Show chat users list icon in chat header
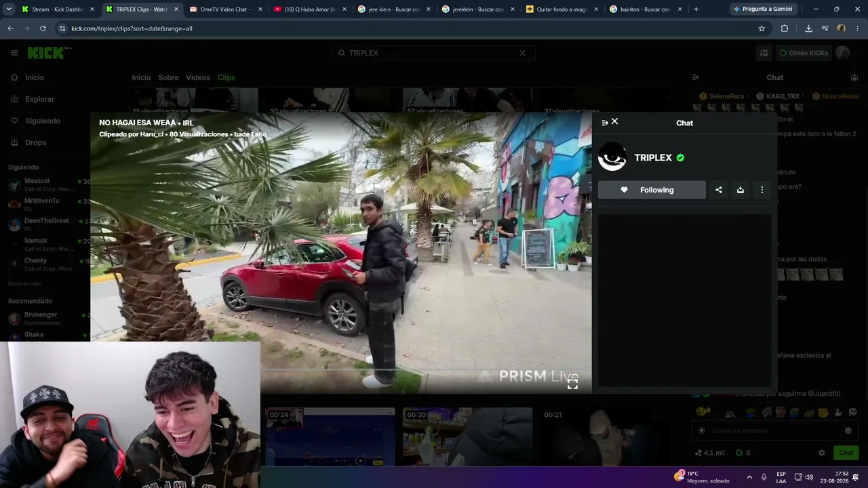Image resolution: width=868 pixels, height=488 pixels. [x=853, y=78]
